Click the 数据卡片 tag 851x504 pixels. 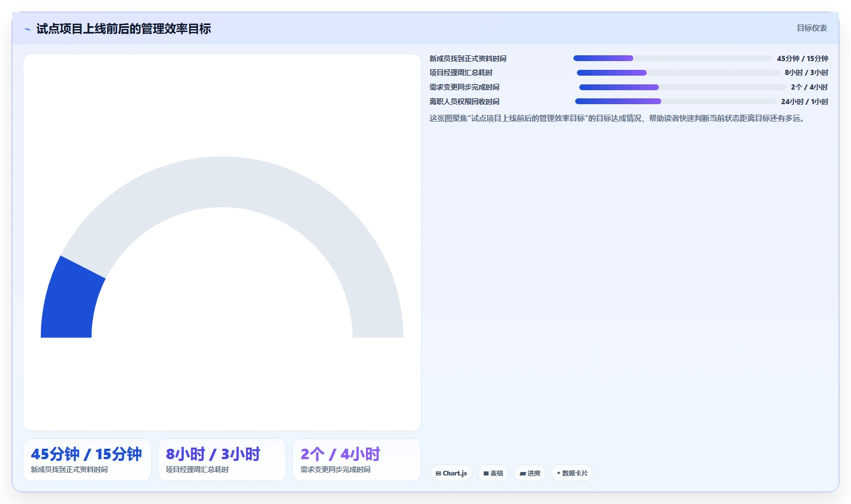coord(572,473)
